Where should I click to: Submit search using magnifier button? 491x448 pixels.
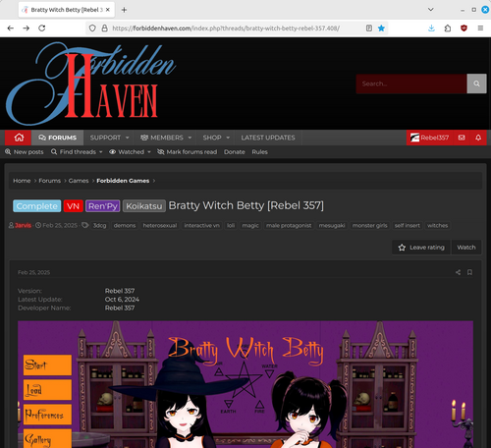pyautogui.click(x=476, y=84)
